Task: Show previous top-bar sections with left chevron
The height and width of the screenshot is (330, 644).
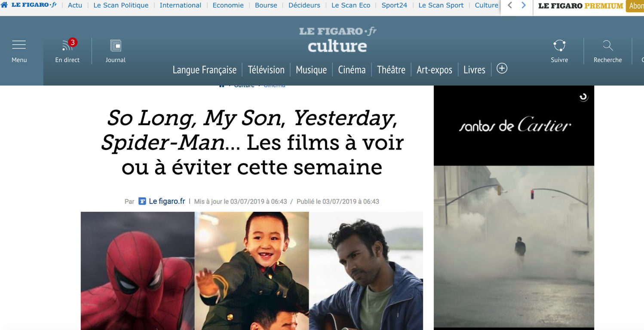Action: tap(510, 5)
